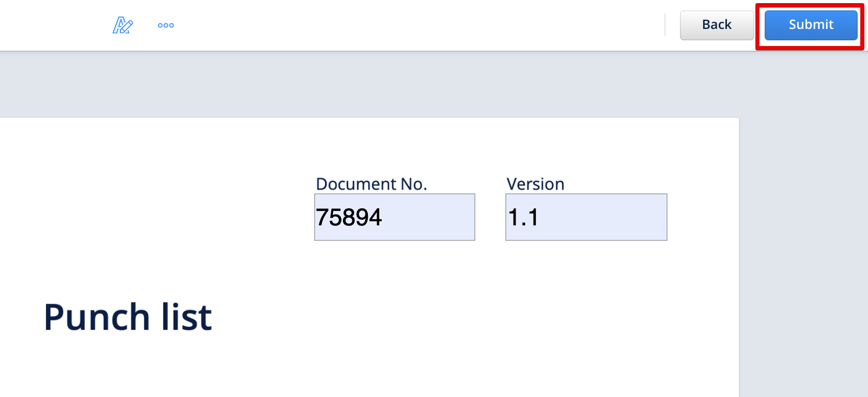Click the Punch list heading
The width and height of the screenshot is (868, 397).
[x=128, y=317]
